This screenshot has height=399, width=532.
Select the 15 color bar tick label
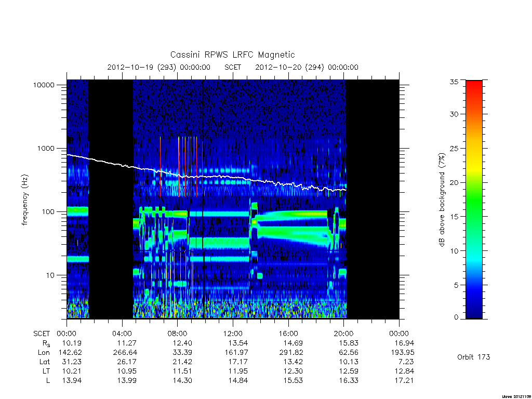point(454,217)
